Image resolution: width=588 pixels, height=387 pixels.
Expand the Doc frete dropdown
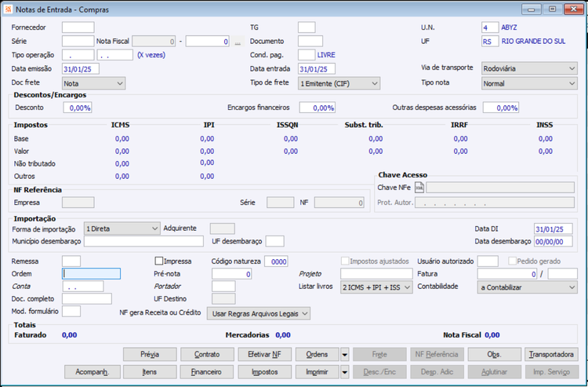point(93,83)
